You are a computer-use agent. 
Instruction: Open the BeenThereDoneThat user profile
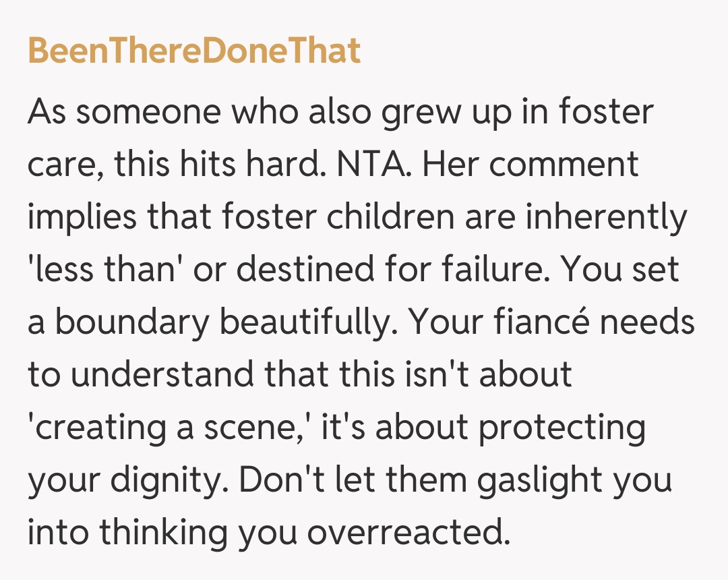tap(194, 51)
